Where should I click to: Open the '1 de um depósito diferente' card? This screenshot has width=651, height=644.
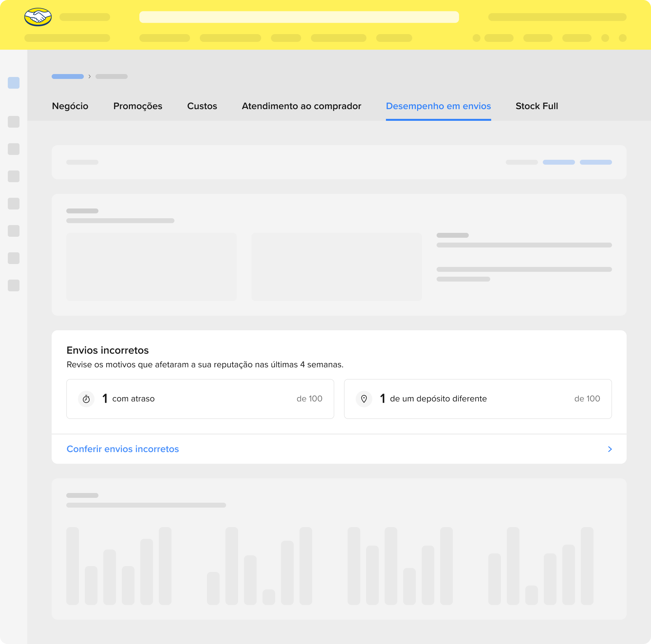tap(478, 399)
